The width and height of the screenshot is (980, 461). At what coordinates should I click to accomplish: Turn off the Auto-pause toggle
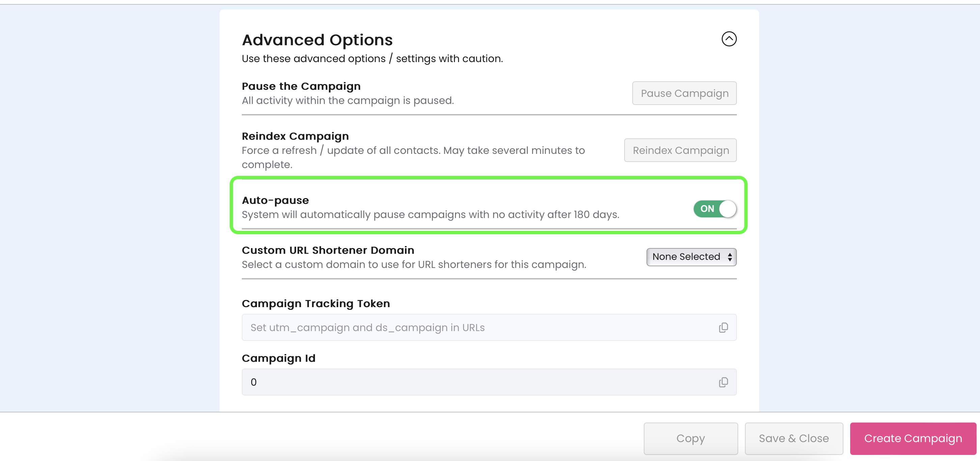point(715,209)
